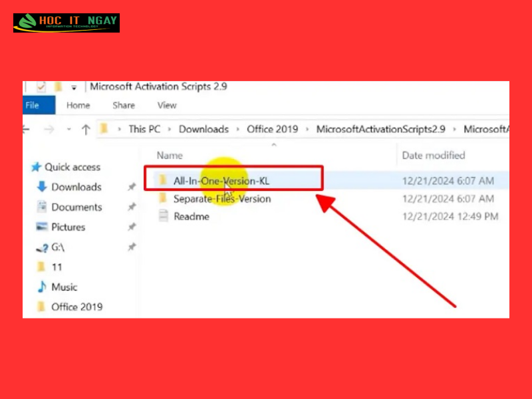Click the Properties checkmark icon in title bar
Screen dimensions: 532x399
pos(41,87)
